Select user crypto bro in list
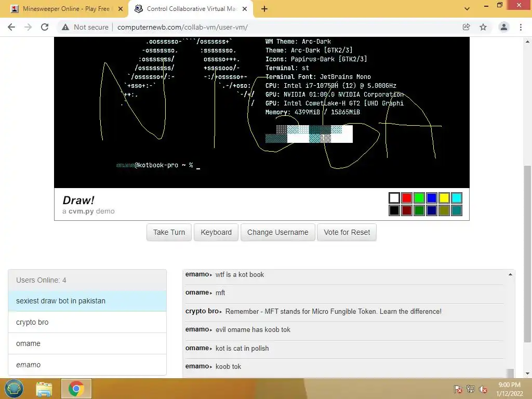The image size is (532, 399). coord(87,322)
